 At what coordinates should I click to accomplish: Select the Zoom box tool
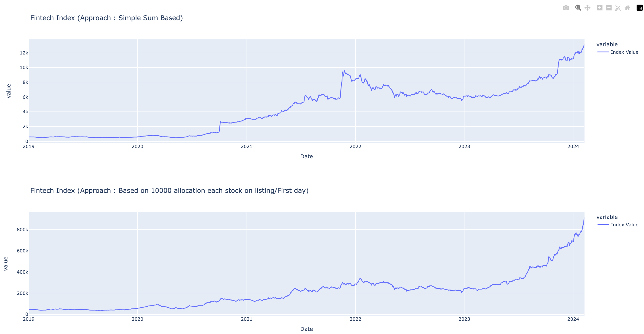click(578, 8)
